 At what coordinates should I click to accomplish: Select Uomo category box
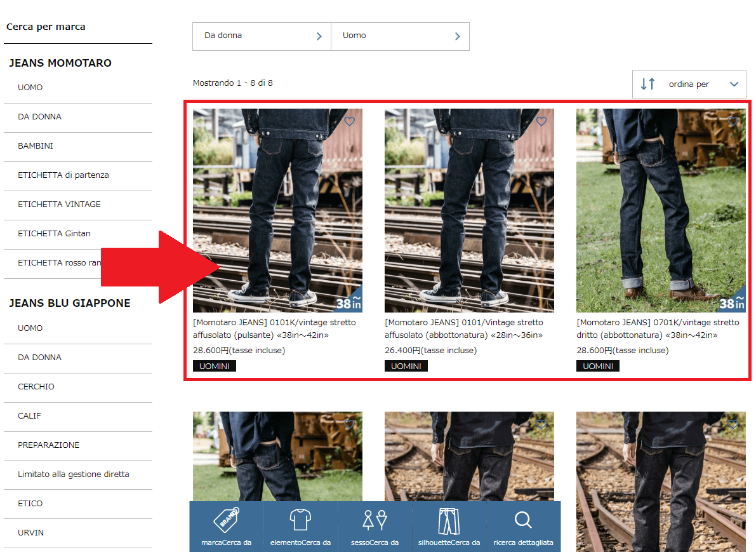coord(400,36)
